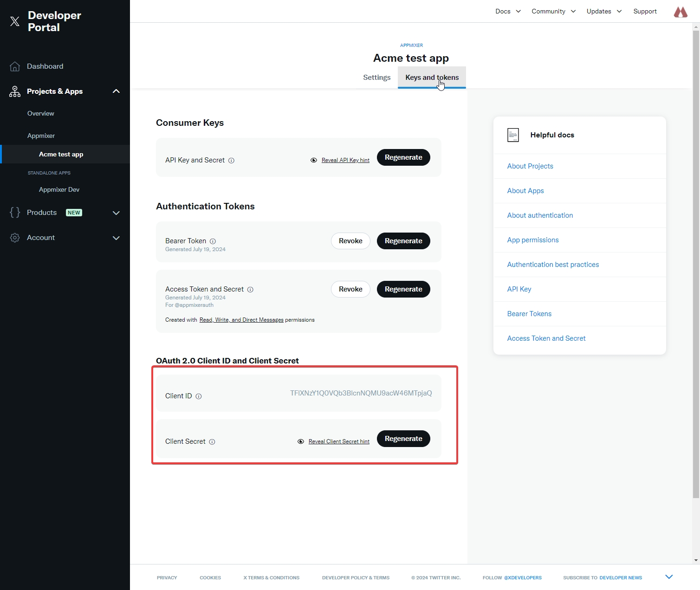Click the Account gear icon
This screenshot has height=590, width=700.
15,238
